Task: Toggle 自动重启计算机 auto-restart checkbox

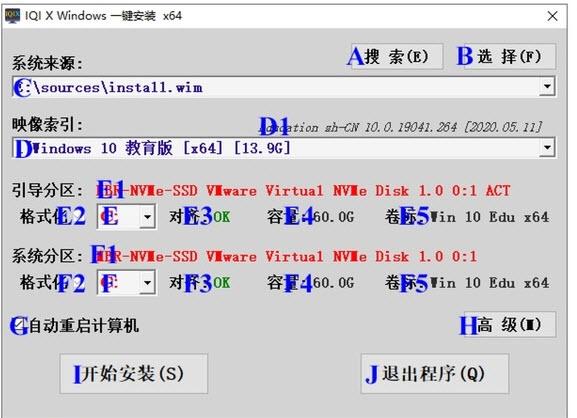Action: [19, 325]
